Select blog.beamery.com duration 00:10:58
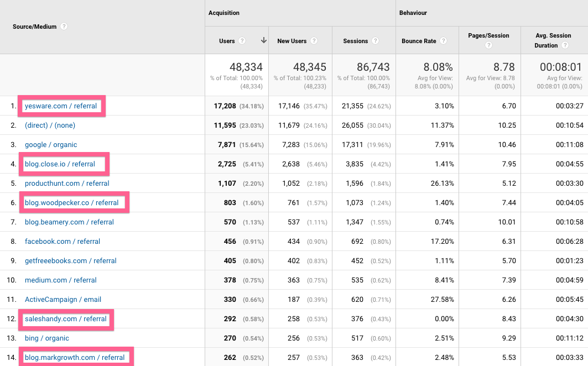Screen dimensions: 588x366 pos(570,222)
